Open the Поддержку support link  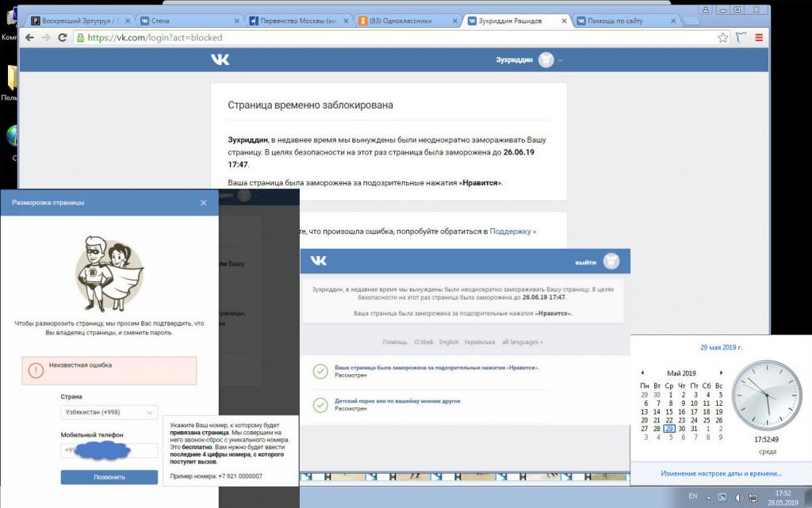point(512,231)
